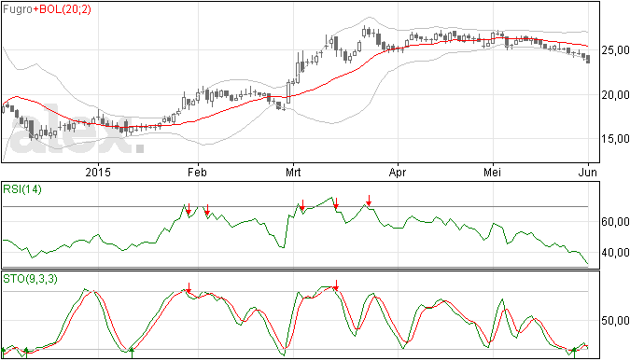Click the first red sell arrow in stochastic panel
The image size is (644, 361).
189,287
